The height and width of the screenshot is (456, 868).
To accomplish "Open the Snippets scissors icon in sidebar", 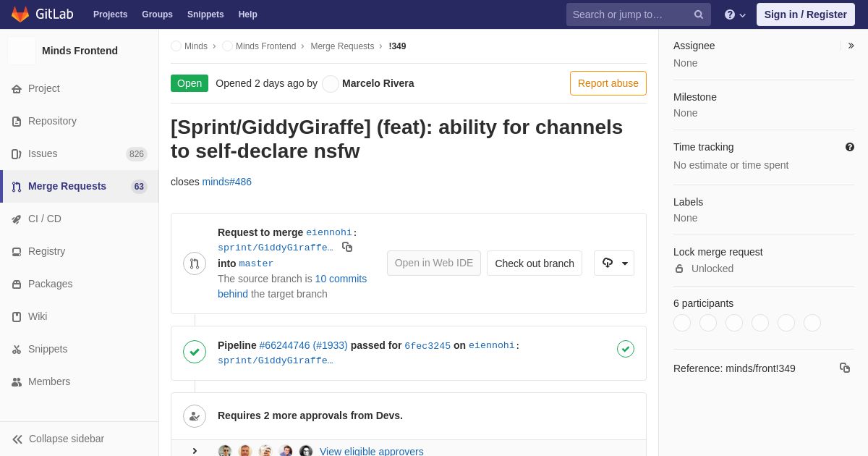I will coord(17,349).
